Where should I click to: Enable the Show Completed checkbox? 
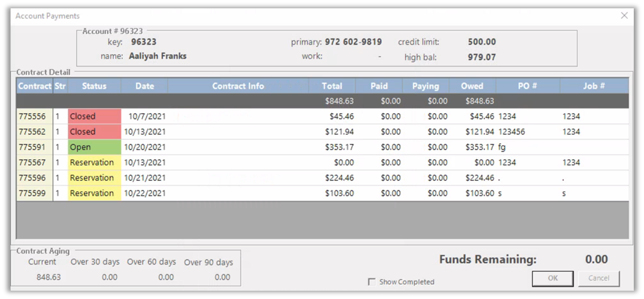[x=372, y=282]
